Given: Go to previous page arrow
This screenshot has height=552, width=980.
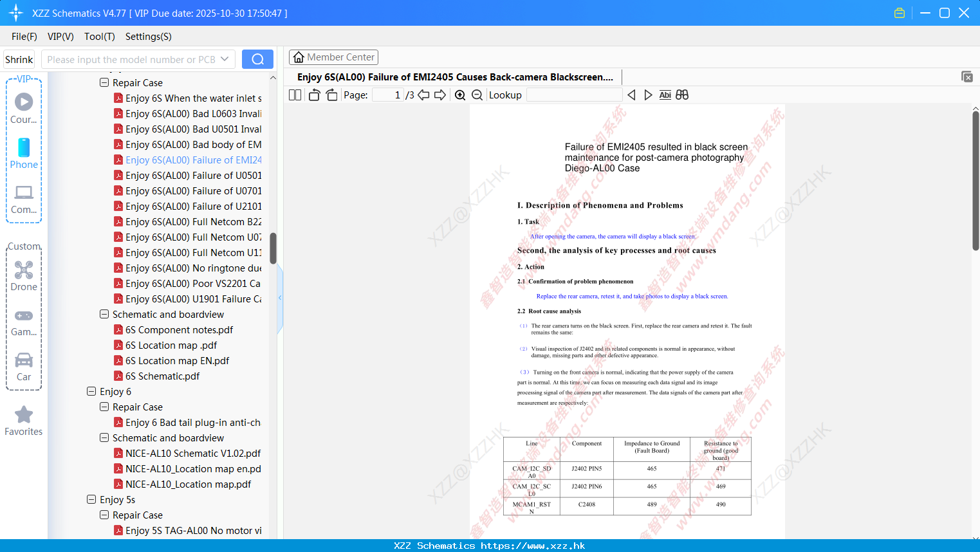Looking at the screenshot, I should tap(423, 95).
